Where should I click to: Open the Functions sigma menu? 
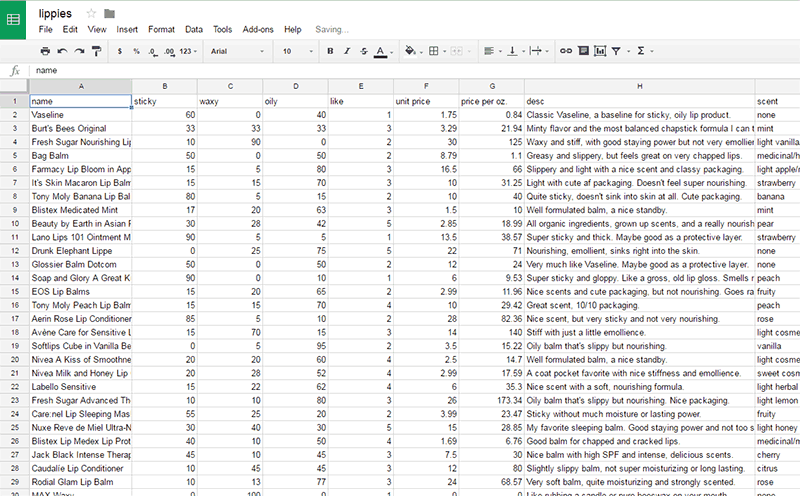pos(641,51)
